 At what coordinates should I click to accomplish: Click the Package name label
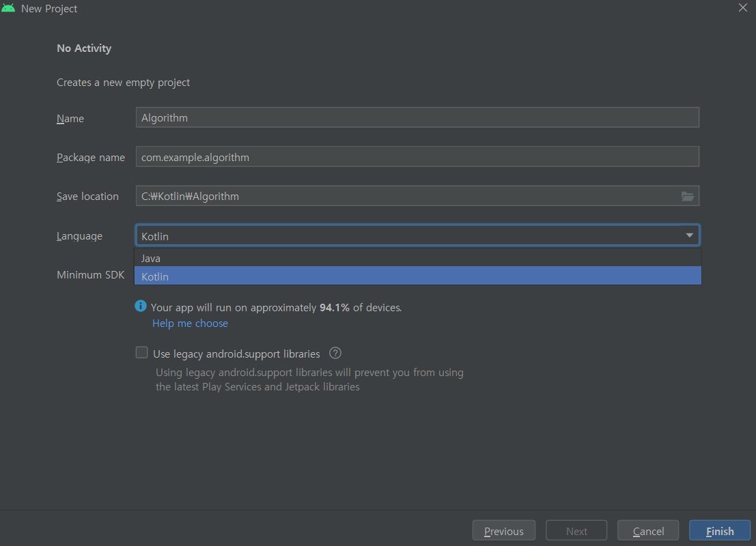click(x=91, y=158)
